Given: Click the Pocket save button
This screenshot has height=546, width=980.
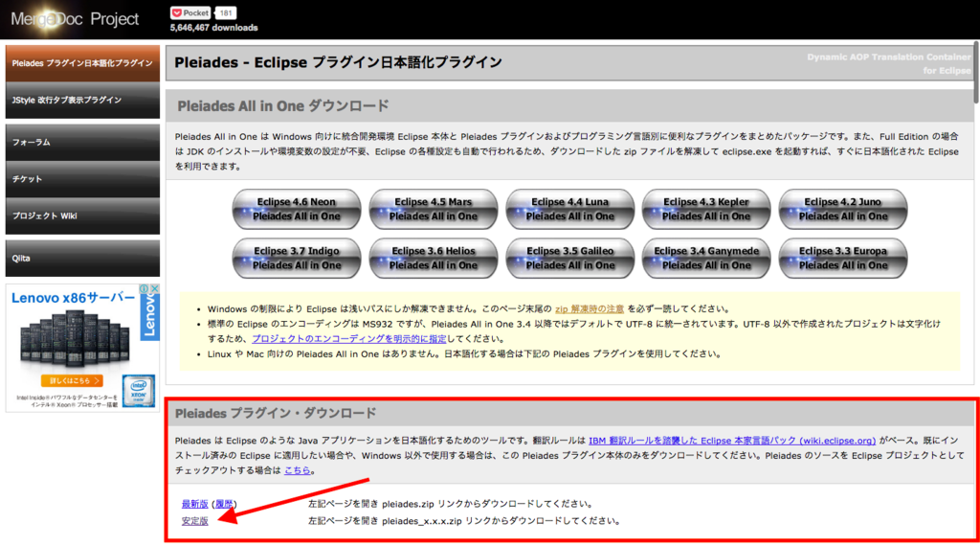Looking at the screenshot, I should point(190,12).
